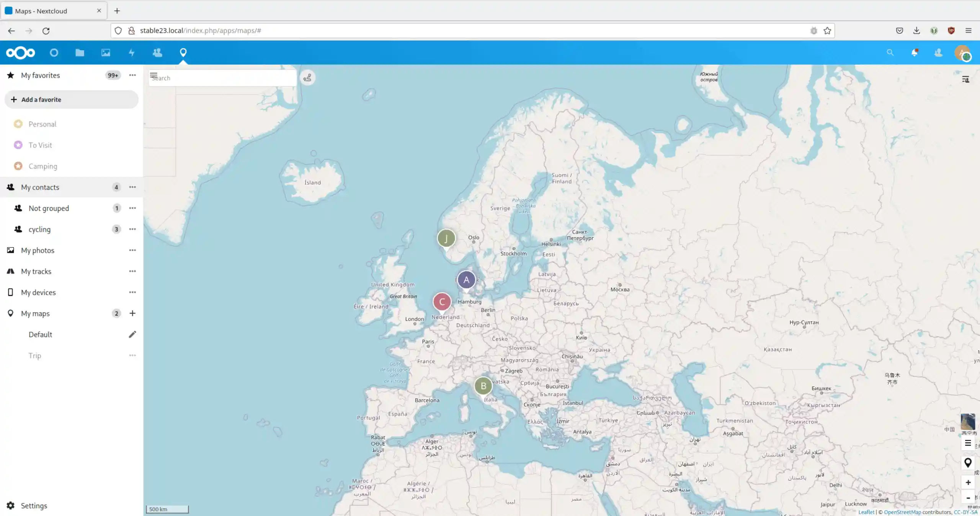Click the edit pencil for Default map
Screen dimensions: 980x516
pyautogui.click(x=132, y=334)
